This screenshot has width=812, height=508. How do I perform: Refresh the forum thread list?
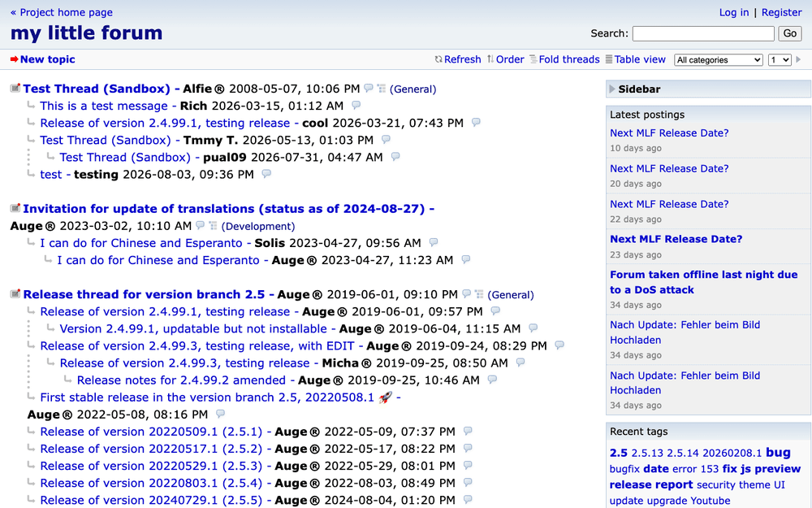[x=458, y=59]
